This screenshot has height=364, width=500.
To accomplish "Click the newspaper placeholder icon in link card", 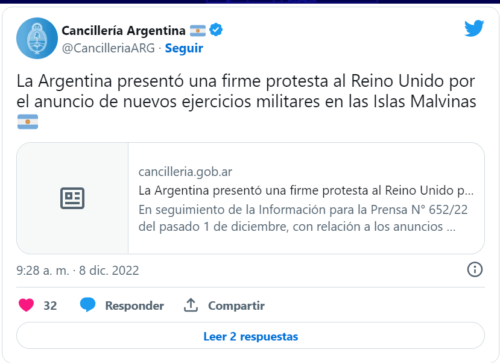I will tap(72, 198).
